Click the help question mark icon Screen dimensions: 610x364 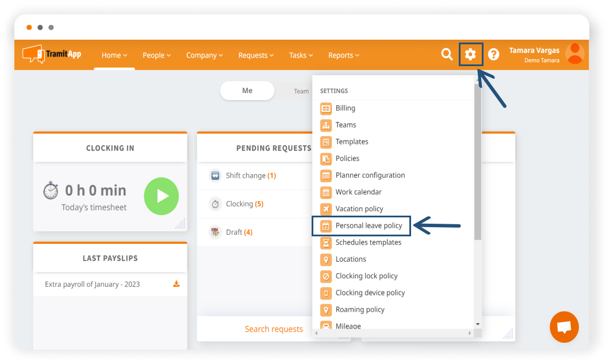(493, 55)
